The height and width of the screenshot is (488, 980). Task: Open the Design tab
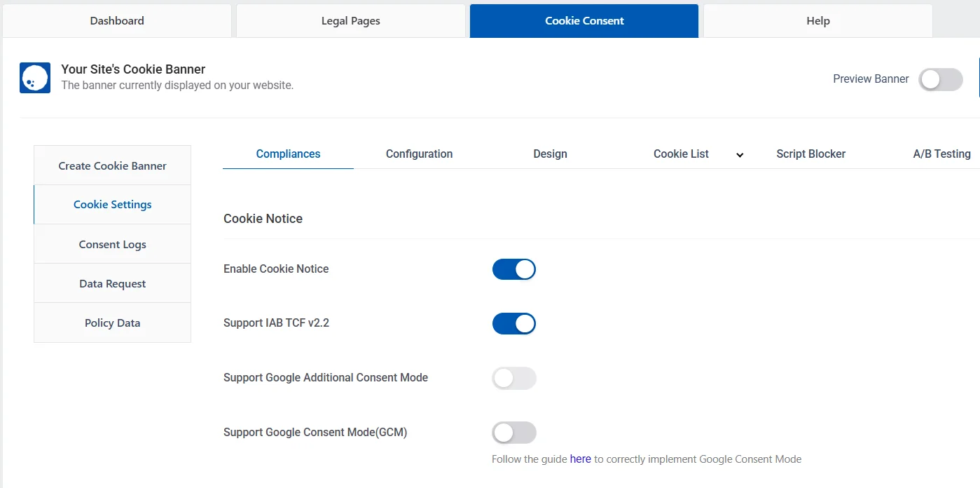point(550,154)
